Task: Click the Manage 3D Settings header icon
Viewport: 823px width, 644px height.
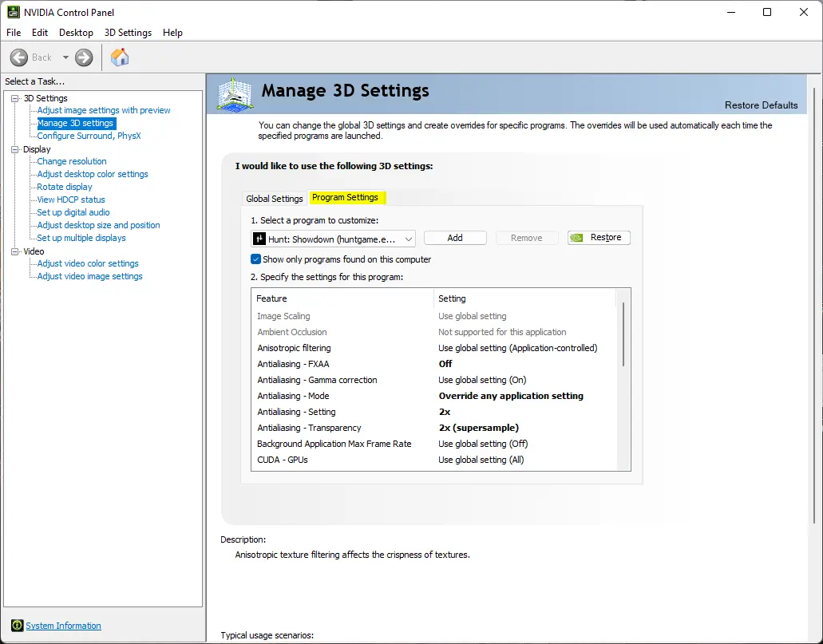Action: 235,94
